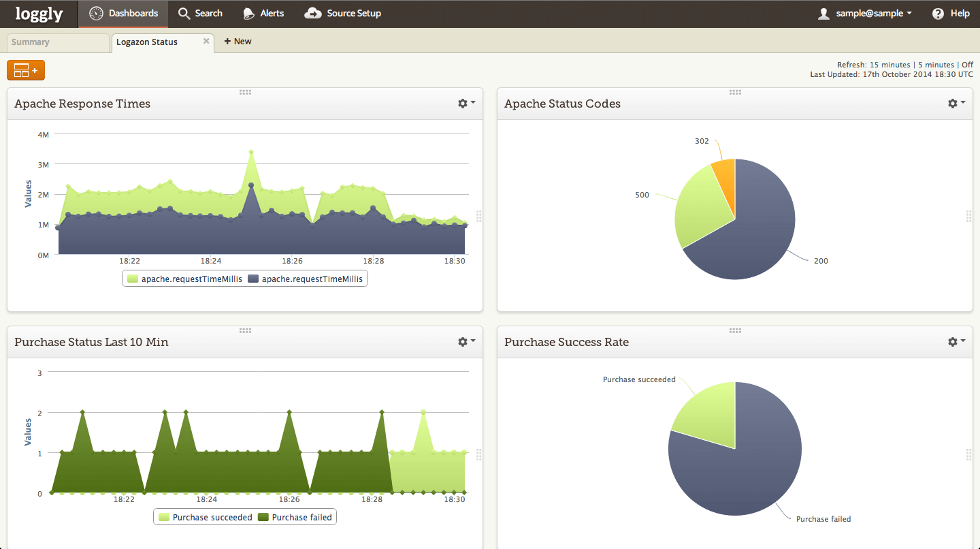Expand the sample@sample user dropdown
Image resolution: width=980 pixels, height=549 pixels.
865,14
